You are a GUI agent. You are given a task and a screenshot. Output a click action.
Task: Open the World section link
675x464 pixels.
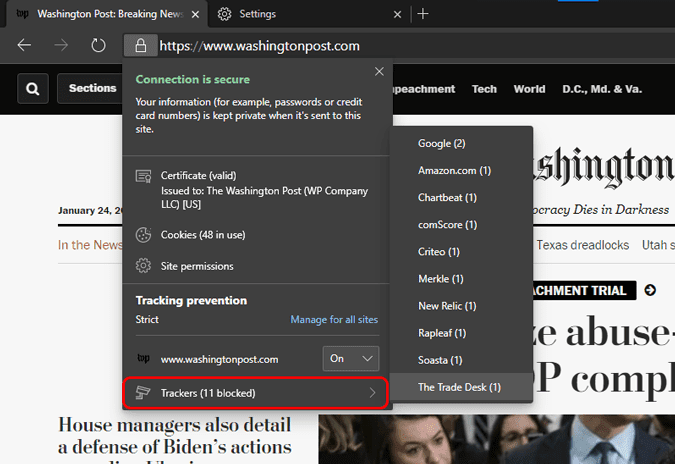pyautogui.click(x=529, y=89)
